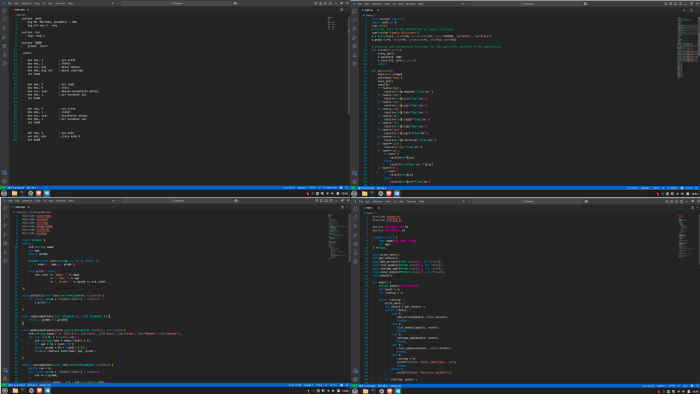The image size is (700, 394).
Task: Toggle Primary Side Bar in main.asm window
Action: point(321,3)
